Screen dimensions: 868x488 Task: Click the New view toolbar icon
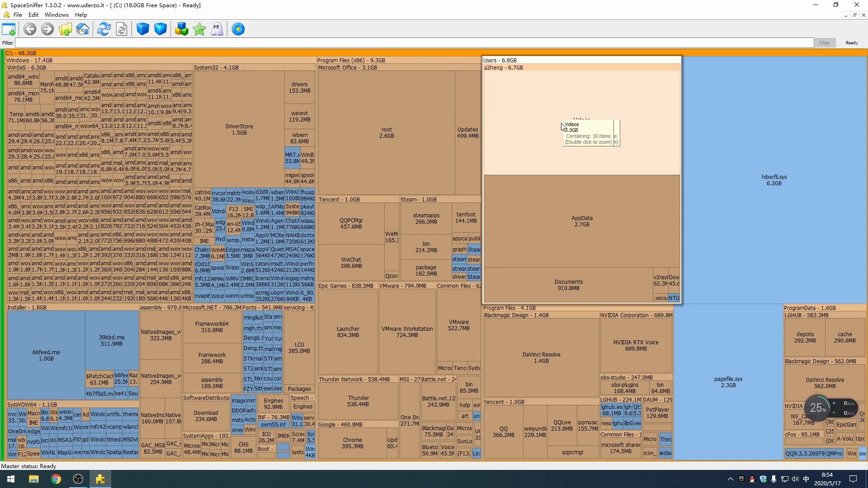[x=9, y=30]
